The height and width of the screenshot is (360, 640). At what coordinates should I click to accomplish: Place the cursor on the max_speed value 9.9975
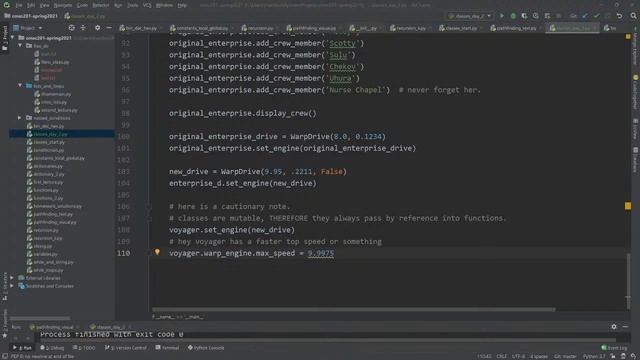point(320,253)
